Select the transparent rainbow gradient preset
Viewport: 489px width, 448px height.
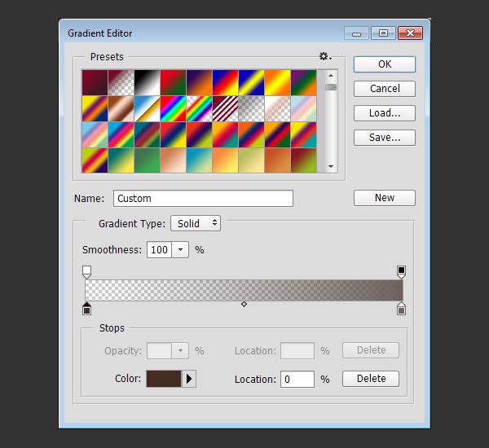click(x=200, y=109)
